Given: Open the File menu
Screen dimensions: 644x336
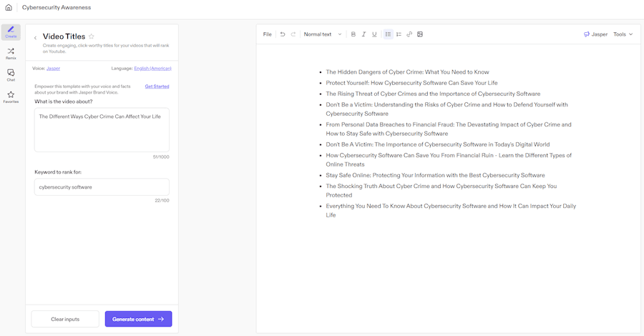Looking at the screenshot, I should coord(267,34).
